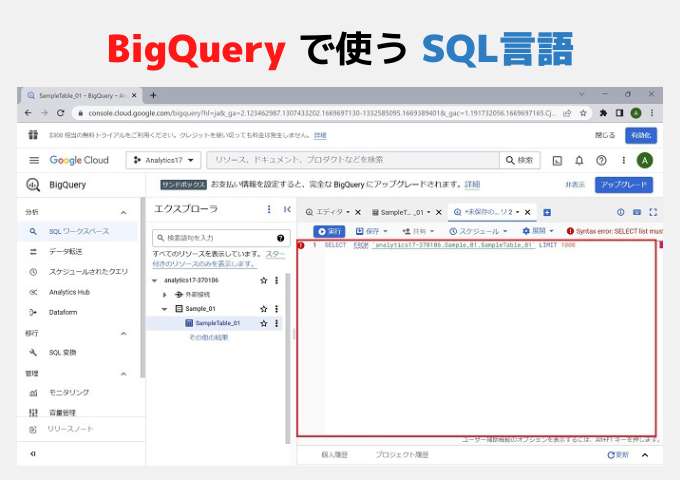Screen dimensions: 680x480
Task: Click the green A account avatar
Action: click(x=645, y=160)
